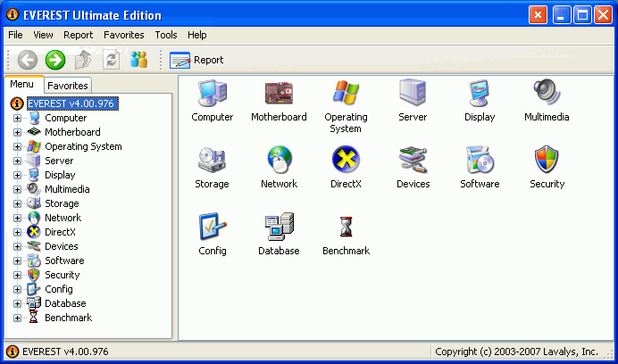Open the Config icon in main pane
Image resolution: width=618 pixels, height=364 pixels.
[212, 227]
